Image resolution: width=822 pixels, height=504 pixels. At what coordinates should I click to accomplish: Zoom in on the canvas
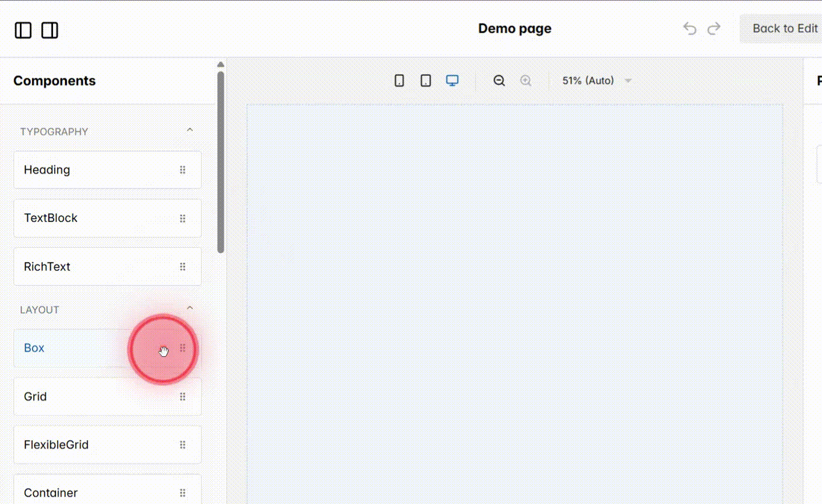pyautogui.click(x=526, y=80)
